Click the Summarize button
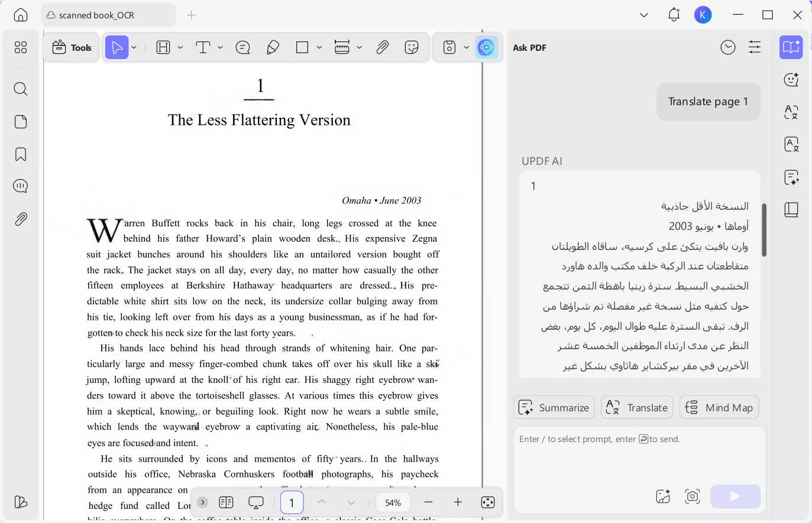 click(554, 408)
